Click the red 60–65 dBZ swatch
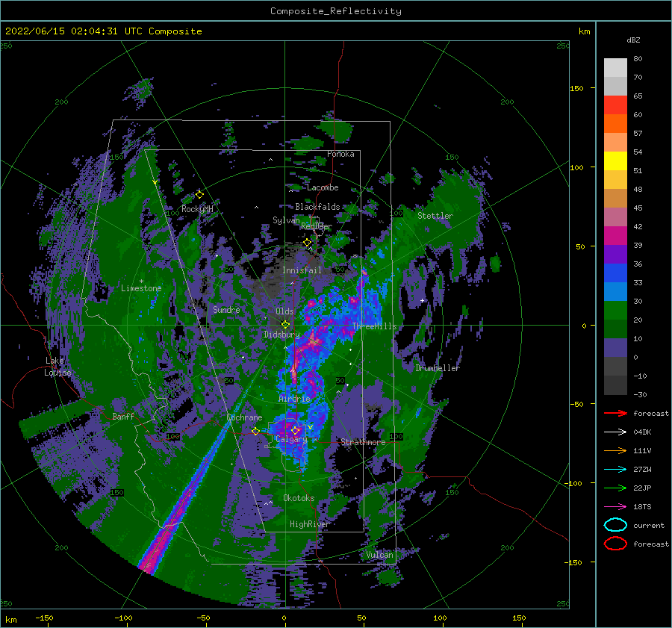 point(615,105)
